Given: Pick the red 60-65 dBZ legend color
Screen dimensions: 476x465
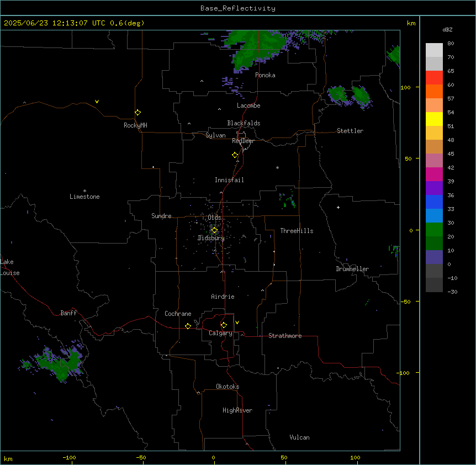Looking at the screenshot, I should pos(434,78).
